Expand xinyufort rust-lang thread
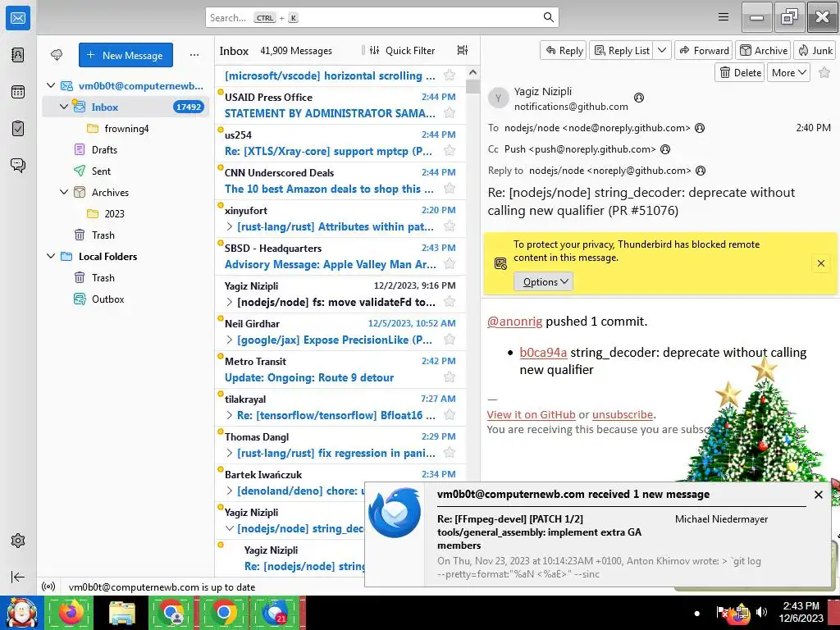 click(x=230, y=226)
